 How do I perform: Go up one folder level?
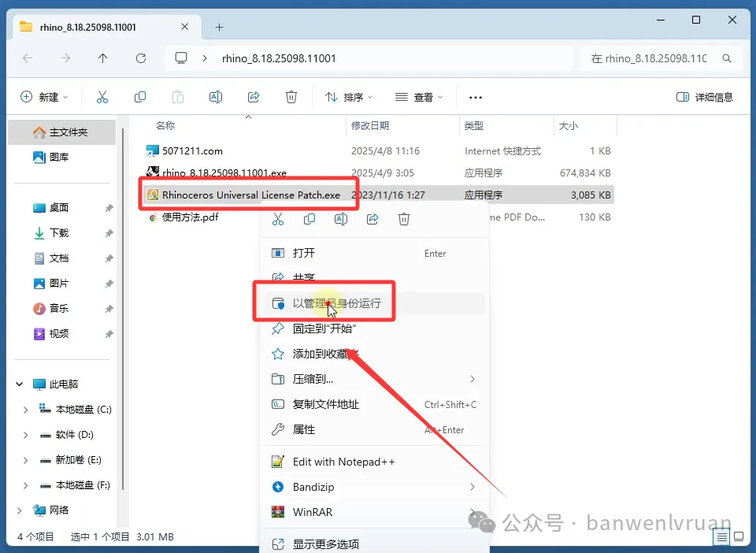click(x=102, y=58)
